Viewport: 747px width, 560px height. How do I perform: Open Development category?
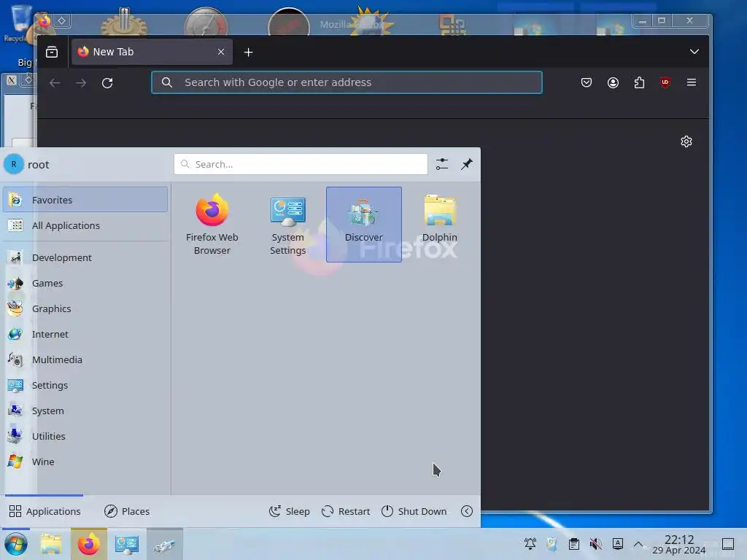(x=85, y=257)
